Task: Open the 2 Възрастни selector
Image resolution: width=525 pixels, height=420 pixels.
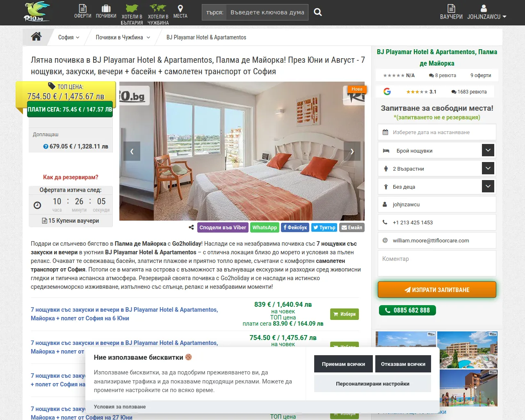Action: coord(488,168)
